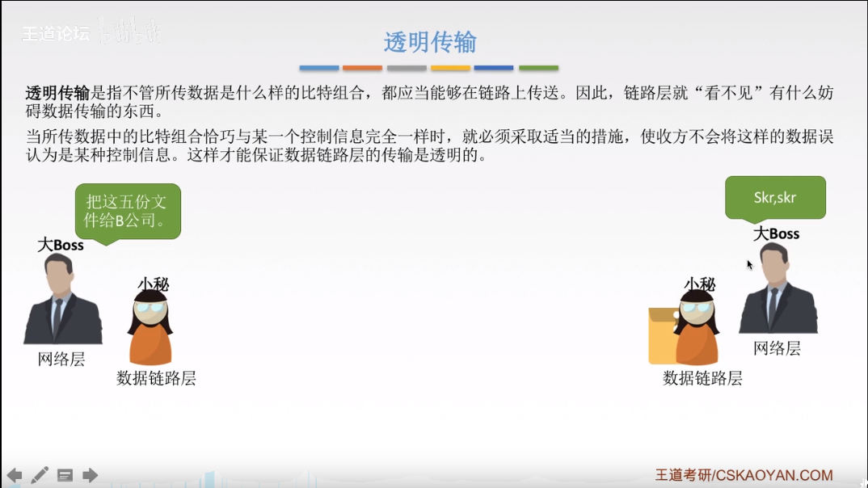Image resolution: width=868 pixels, height=488 pixels.
Task: Click the right 大Boss labeled 网络层
Action: [777, 295]
